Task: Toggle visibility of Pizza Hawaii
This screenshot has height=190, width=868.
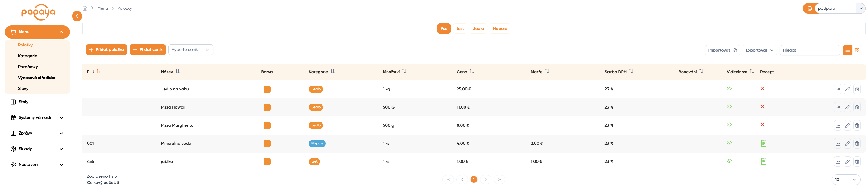Action: (729, 106)
